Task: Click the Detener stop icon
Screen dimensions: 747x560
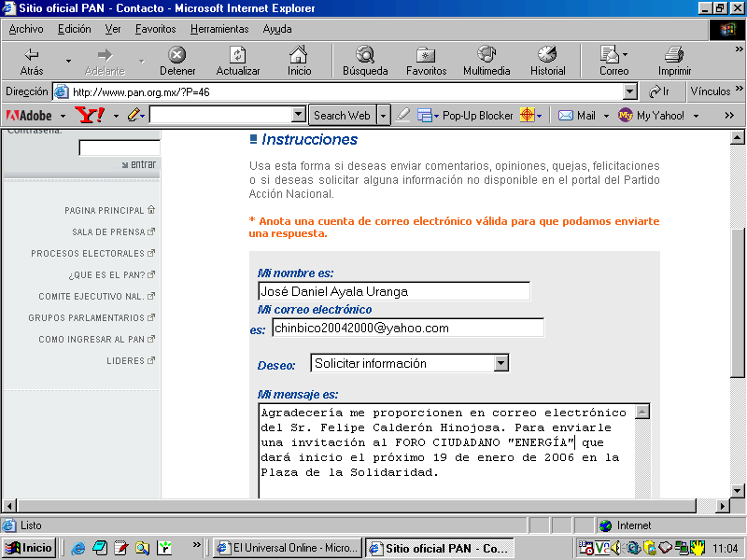Action: pos(176,55)
